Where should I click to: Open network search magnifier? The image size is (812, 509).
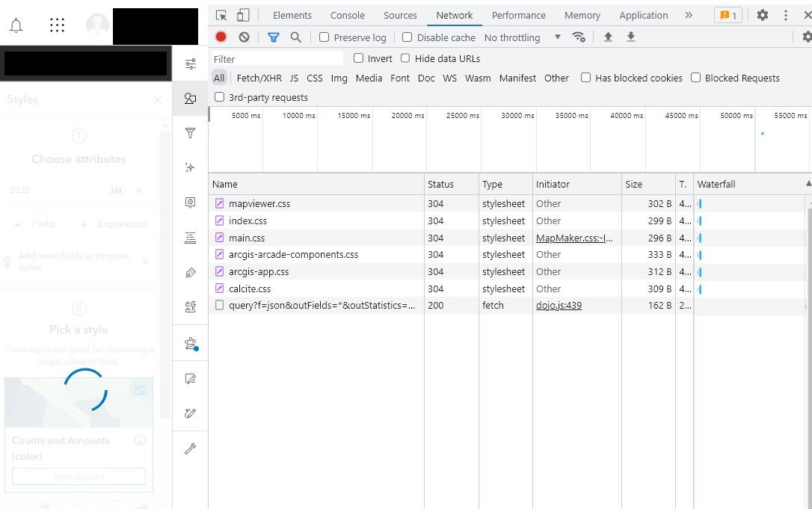(x=296, y=37)
